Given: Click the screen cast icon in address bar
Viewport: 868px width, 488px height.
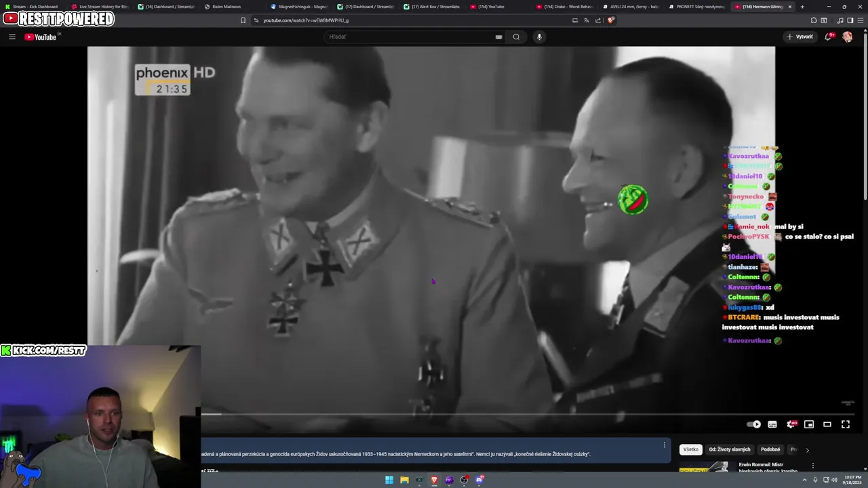Looking at the screenshot, I should (575, 20).
